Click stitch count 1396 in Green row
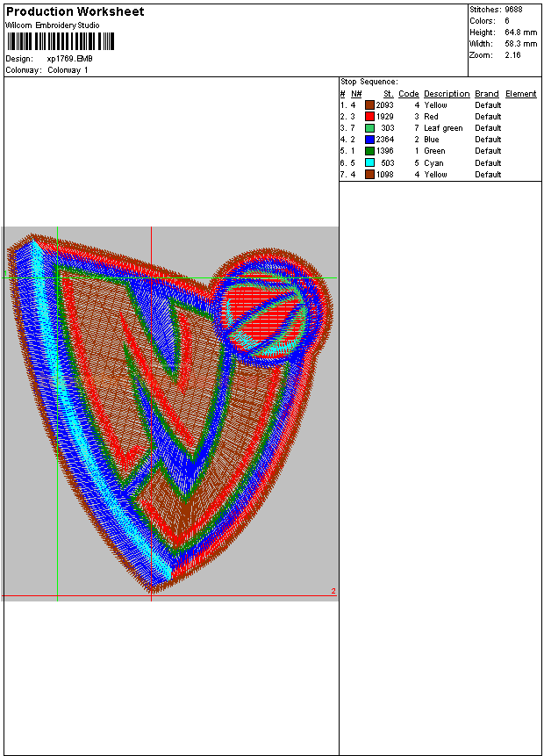Viewport: 544px width, 756px height. 385,151
